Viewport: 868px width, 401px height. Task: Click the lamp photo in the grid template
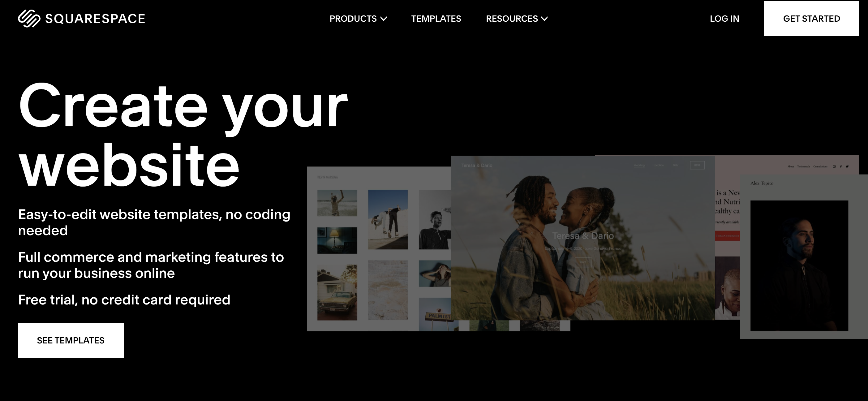pyautogui.click(x=337, y=240)
